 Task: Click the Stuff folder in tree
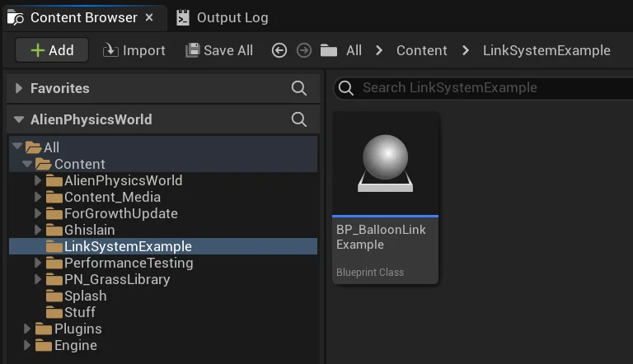(79, 312)
